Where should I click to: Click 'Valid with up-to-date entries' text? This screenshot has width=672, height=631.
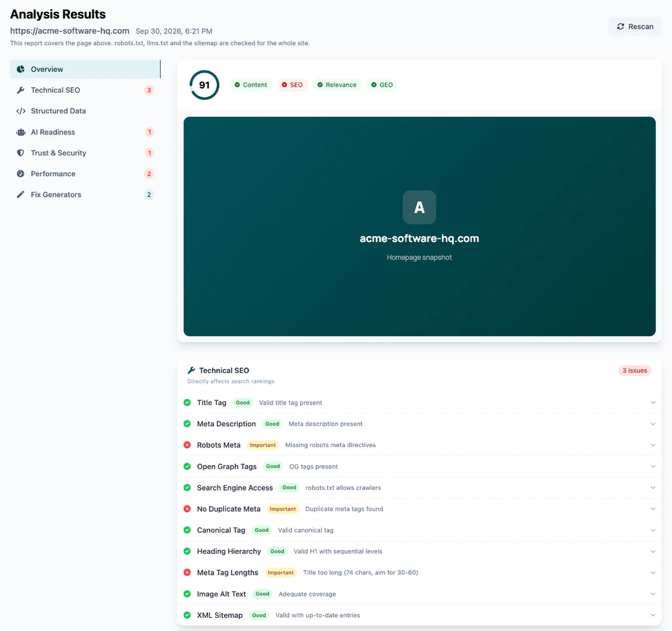click(318, 615)
